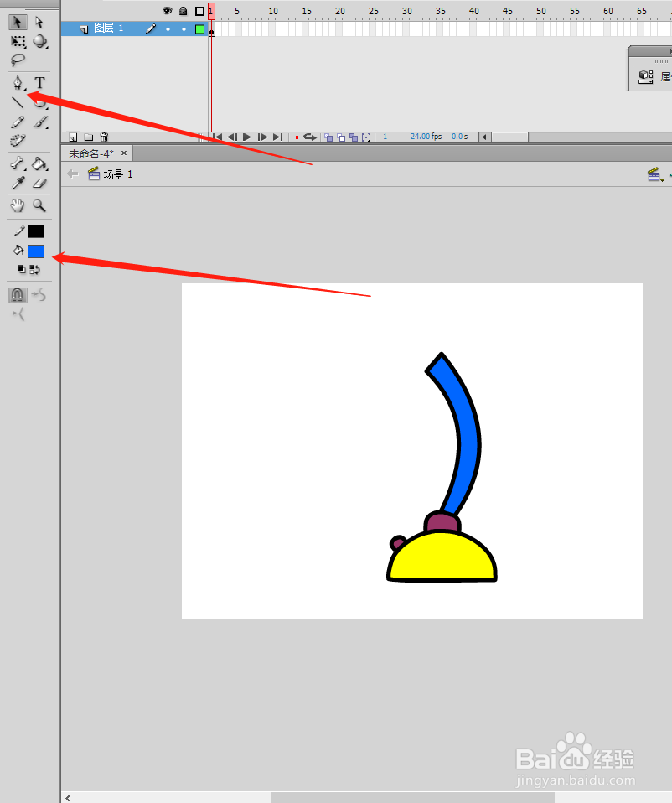Select the Pencil tool

coord(18,122)
